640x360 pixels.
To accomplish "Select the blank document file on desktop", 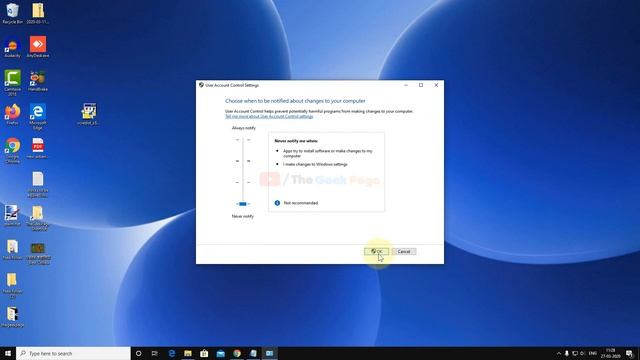I will (38, 184).
